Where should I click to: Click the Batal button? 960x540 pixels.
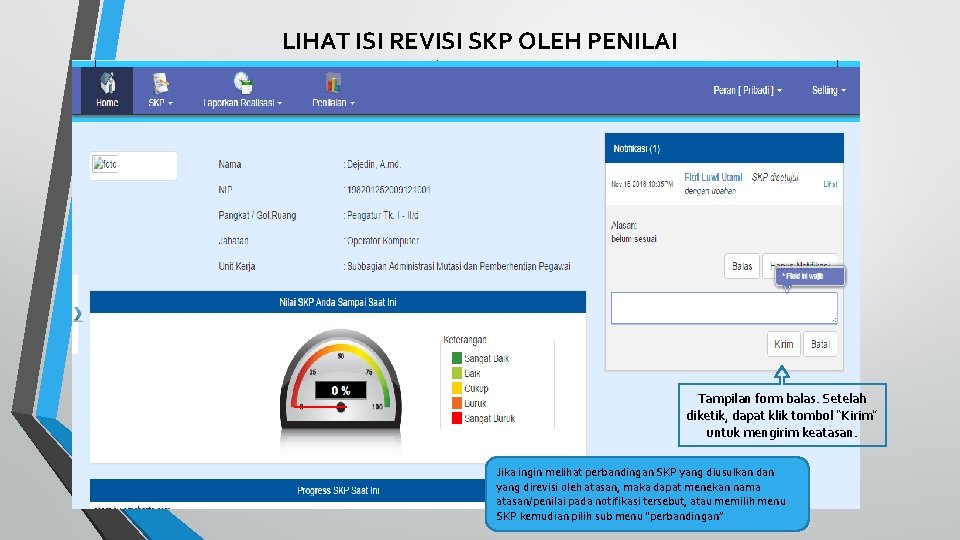point(820,344)
